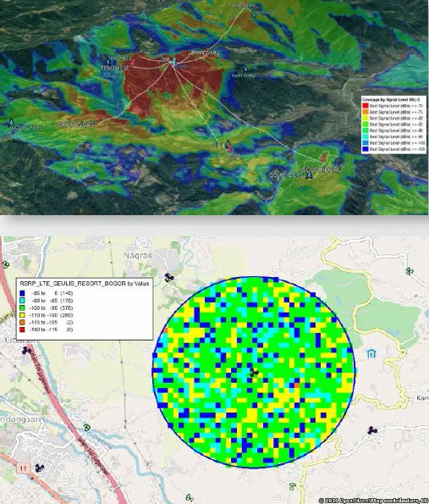Select the dark blue >= -105 dBm legend swatch
Viewport: 429px width, 504px height.
[x=365, y=149]
